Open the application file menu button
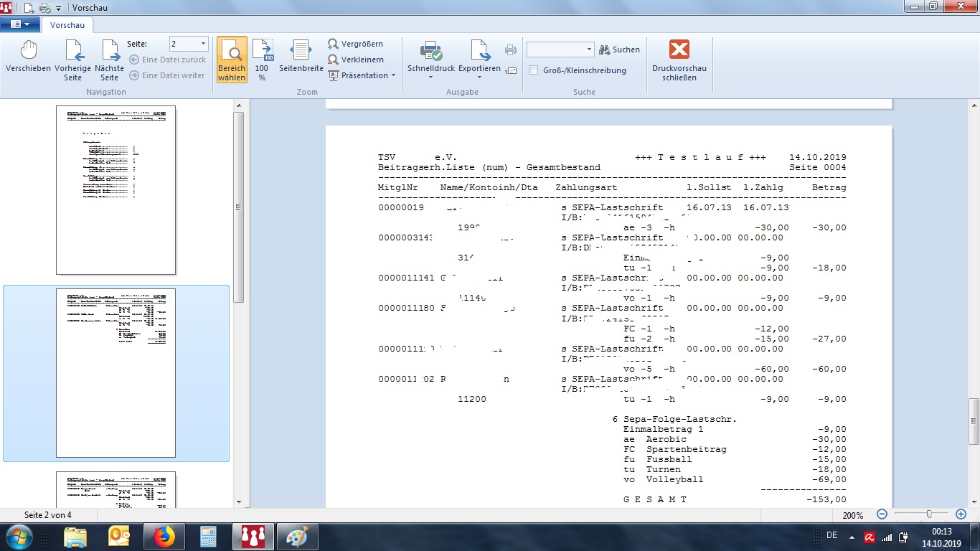Viewport: 980px width, 551px height. 20,24
